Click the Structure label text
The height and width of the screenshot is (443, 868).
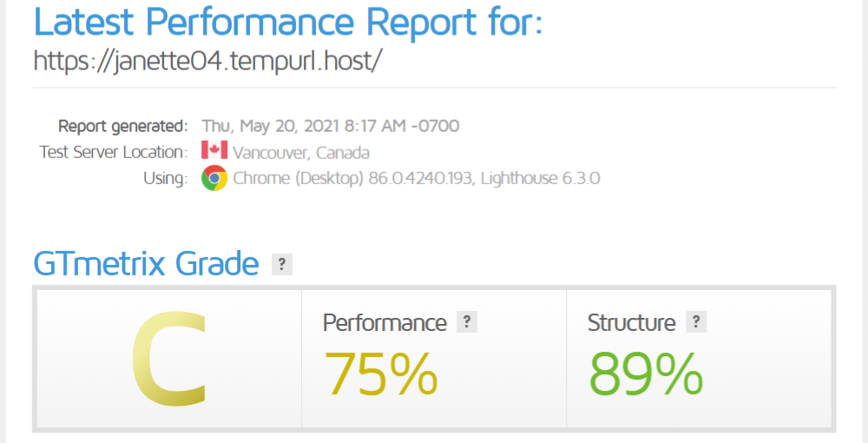[631, 323]
